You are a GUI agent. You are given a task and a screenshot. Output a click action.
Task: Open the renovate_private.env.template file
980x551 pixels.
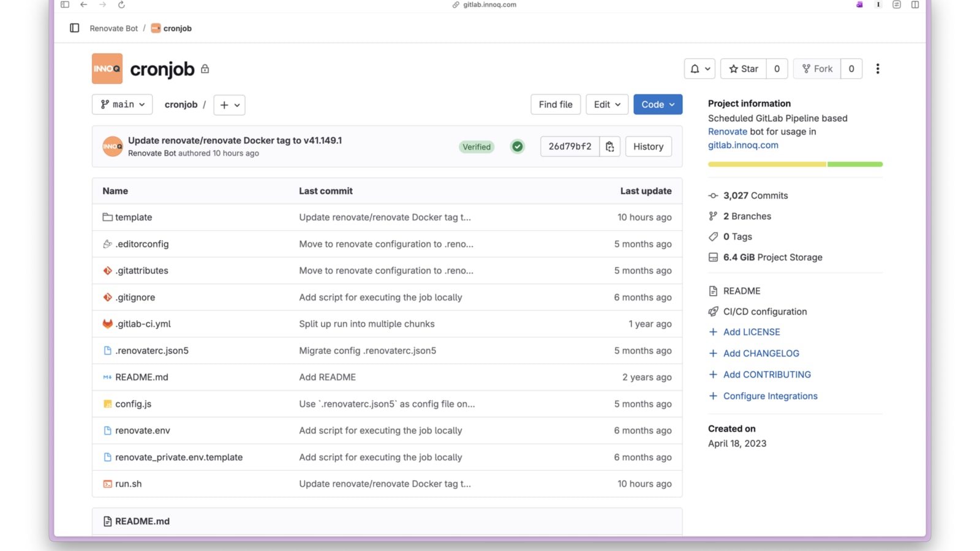(x=179, y=457)
